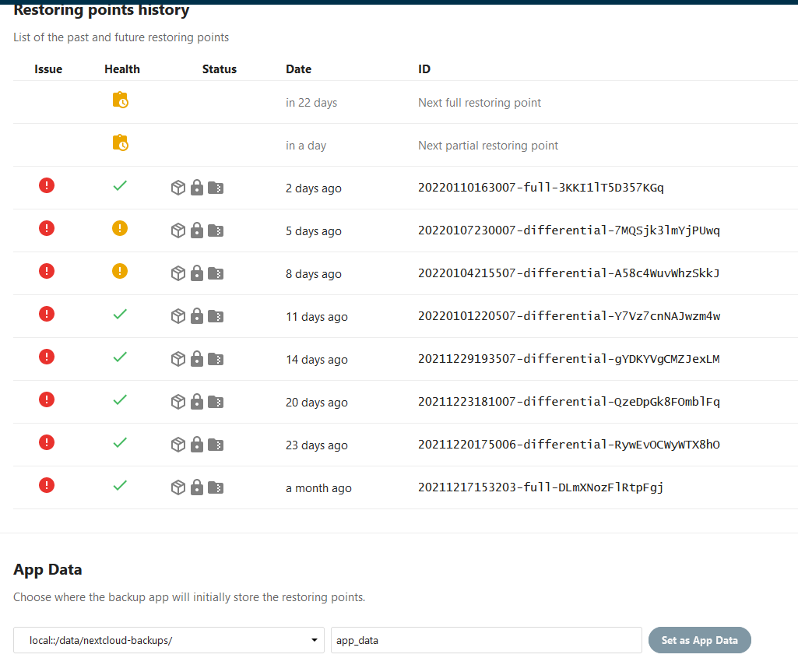
Task: Click package icon in 23 days ago row
Action: [x=178, y=445]
